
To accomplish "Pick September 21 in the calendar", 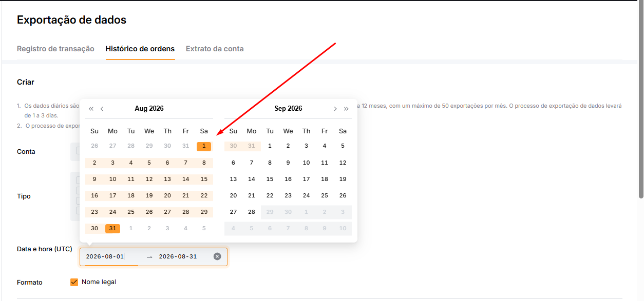I will pos(252,196).
